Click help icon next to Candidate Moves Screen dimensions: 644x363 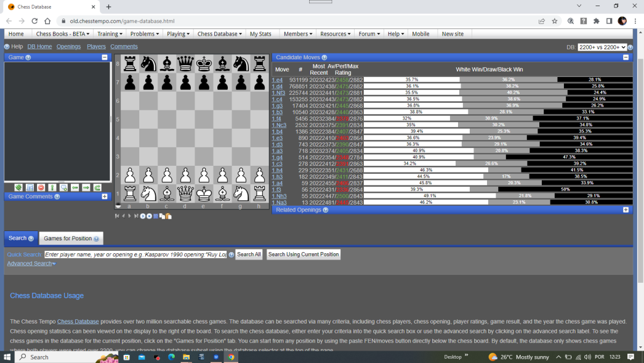324,57
